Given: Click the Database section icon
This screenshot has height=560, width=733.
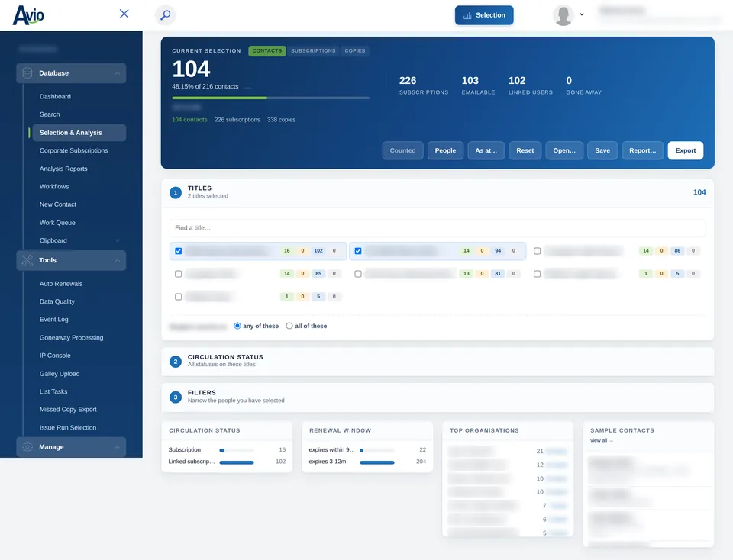Looking at the screenshot, I should pos(27,72).
